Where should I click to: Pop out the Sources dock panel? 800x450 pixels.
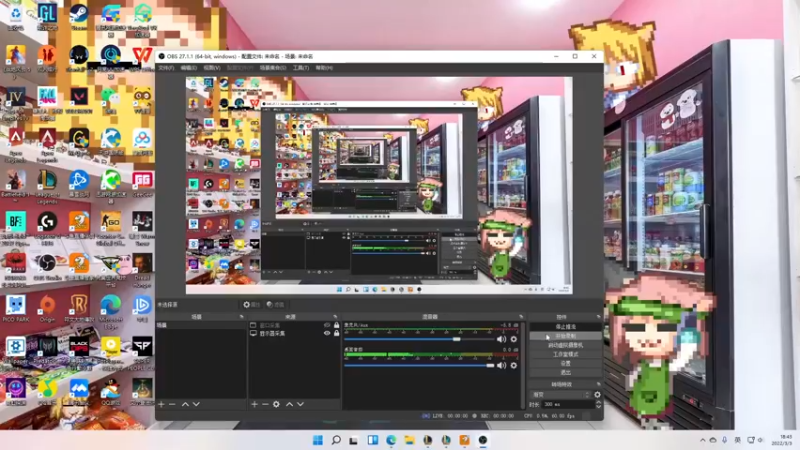point(335,317)
